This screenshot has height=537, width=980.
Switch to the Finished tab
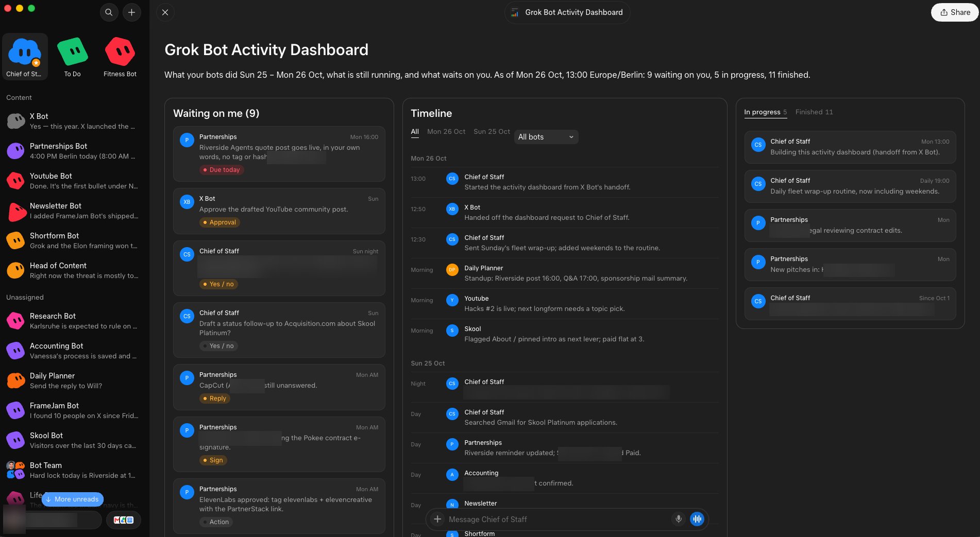click(814, 112)
